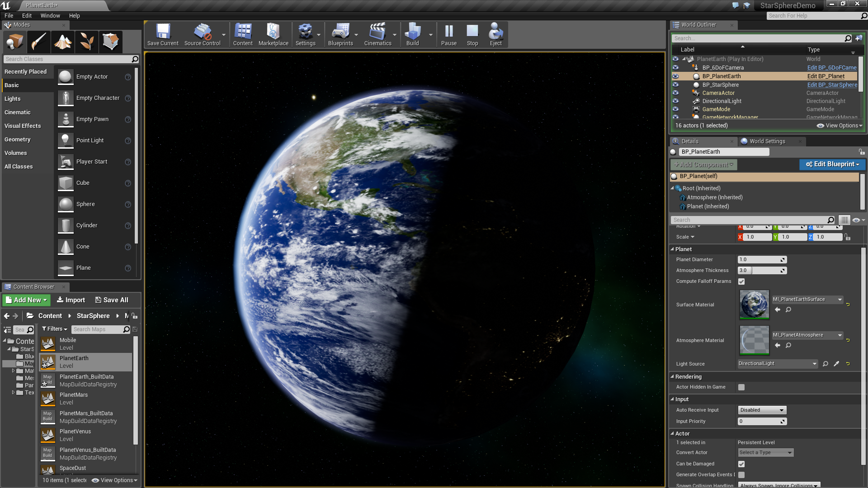Click the Add Component button
Viewport: 868px width, 488px height.
[703, 165]
